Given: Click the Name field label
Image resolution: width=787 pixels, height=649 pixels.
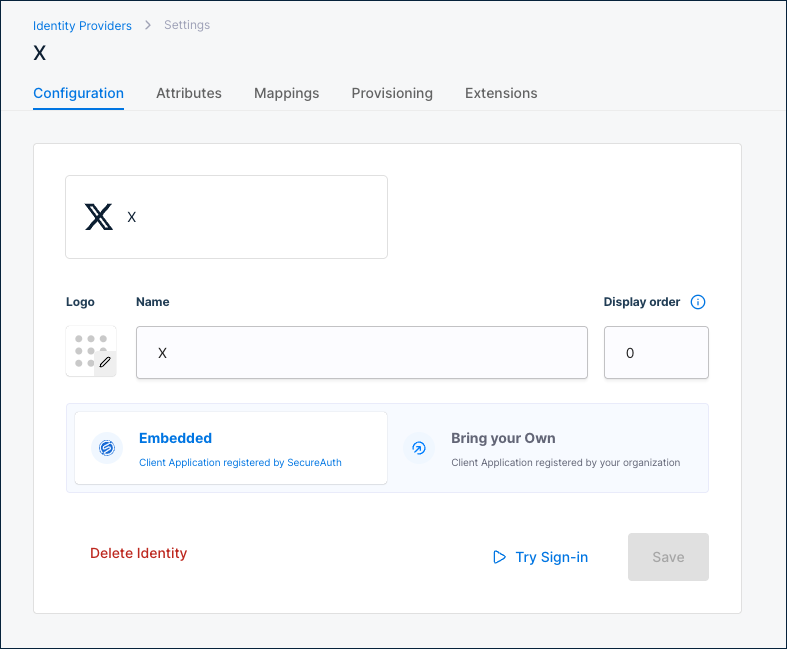Looking at the screenshot, I should pos(153,302).
